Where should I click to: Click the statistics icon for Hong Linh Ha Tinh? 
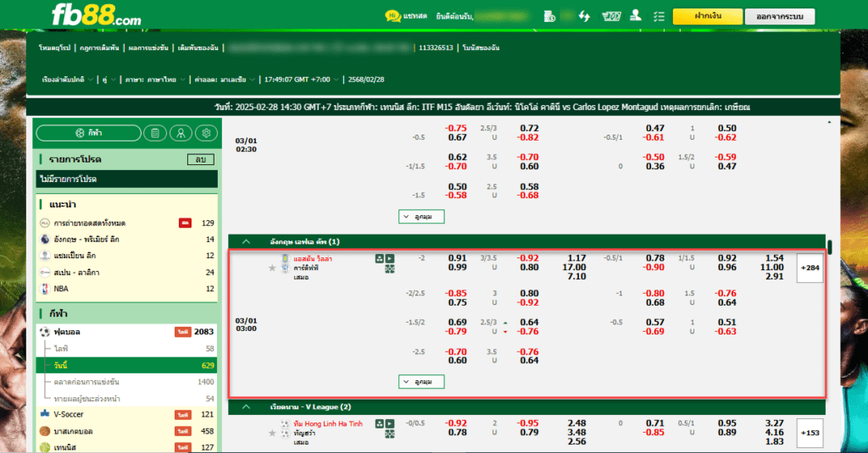click(x=379, y=423)
